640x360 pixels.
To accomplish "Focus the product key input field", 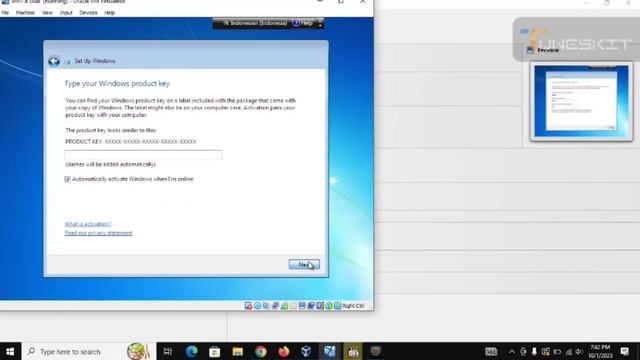I will tap(143, 155).
